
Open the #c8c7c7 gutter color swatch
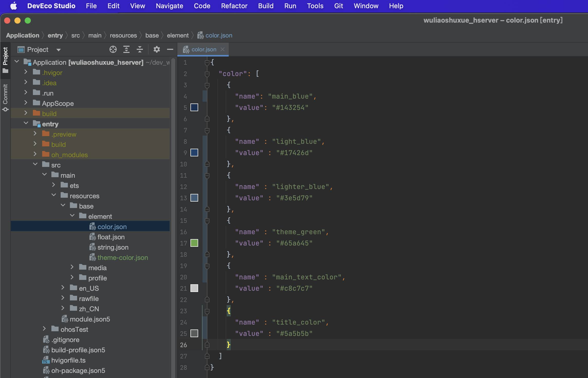194,288
